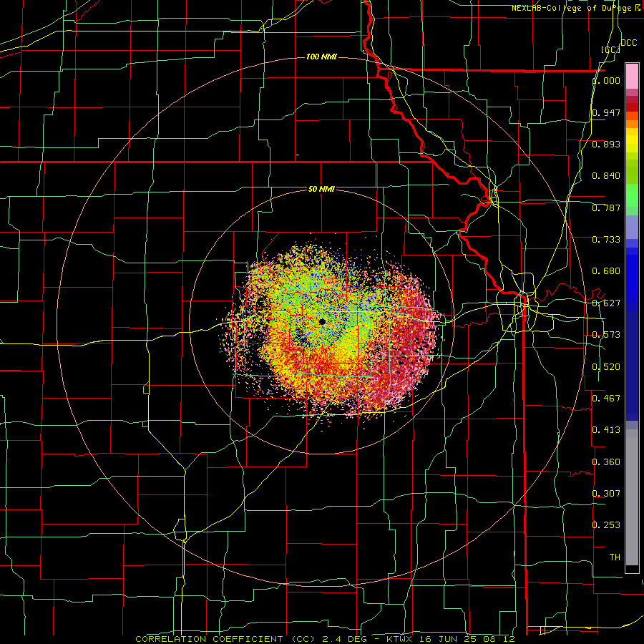Click the 0.253 value on the color scale
Screen dimensions: 644x644
click(606, 525)
